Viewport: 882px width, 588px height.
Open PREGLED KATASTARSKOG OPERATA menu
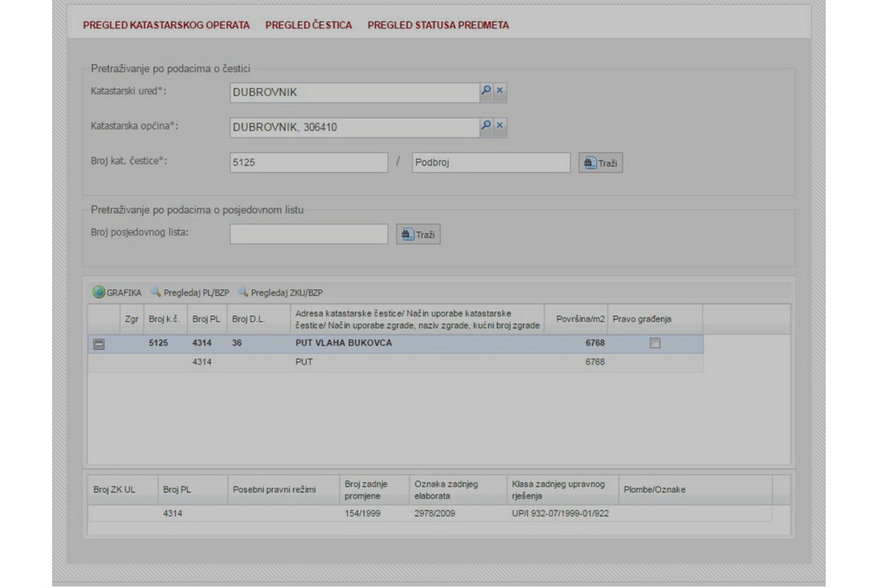pos(166,25)
